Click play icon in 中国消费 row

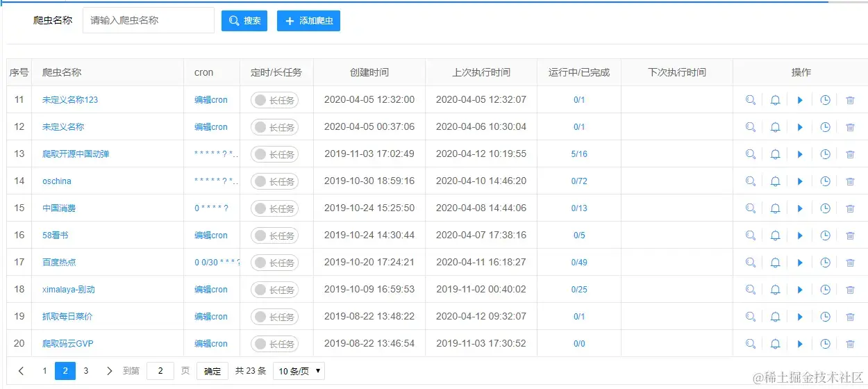[800, 208]
